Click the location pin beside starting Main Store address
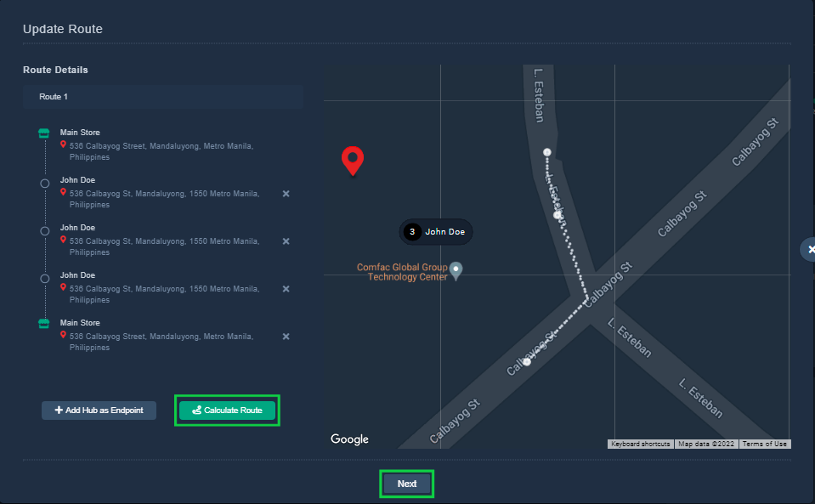Image resolution: width=815 pixels, height=504 pixels. click(x=63, y=144)
